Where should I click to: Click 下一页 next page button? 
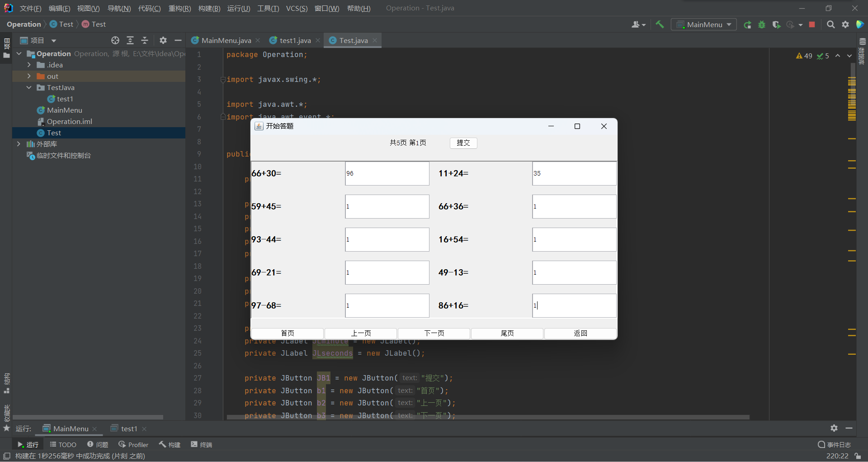click(434, 333)
